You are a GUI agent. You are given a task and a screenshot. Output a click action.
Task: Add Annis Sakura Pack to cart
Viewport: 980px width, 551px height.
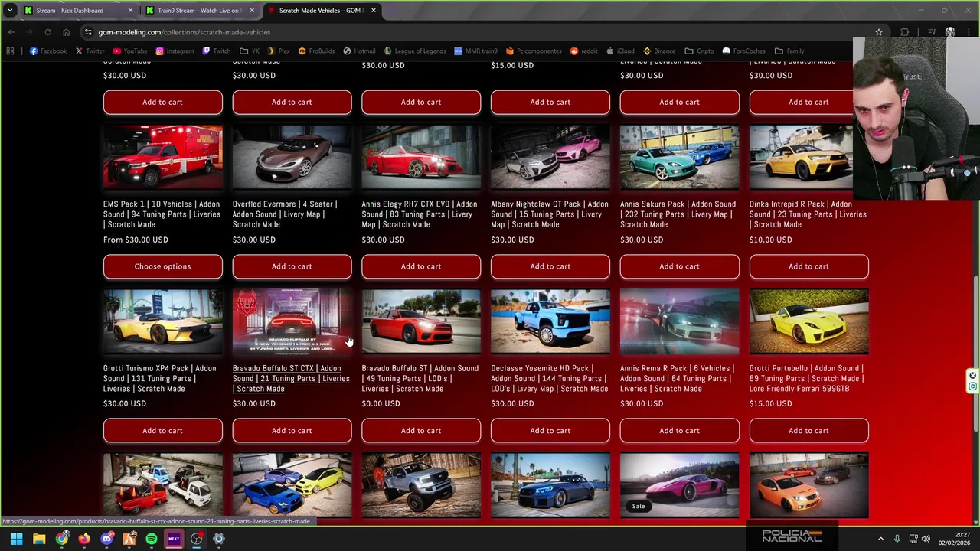pos(680,266)
